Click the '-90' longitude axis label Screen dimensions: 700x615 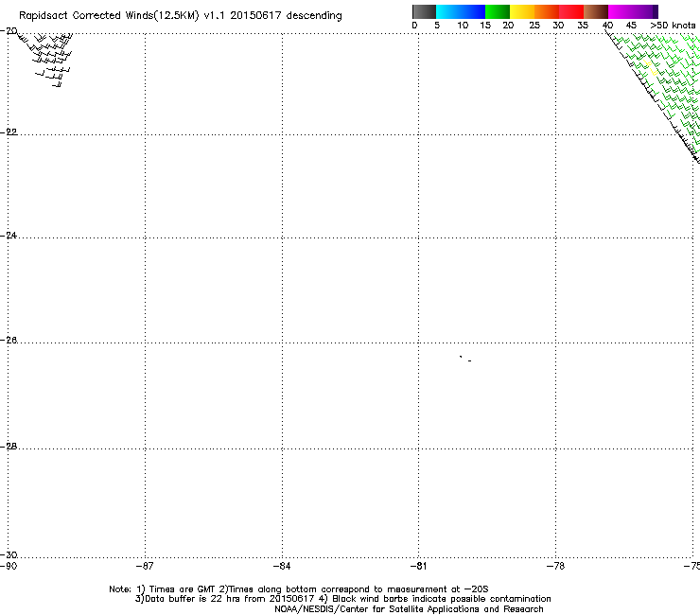(9, 566)
